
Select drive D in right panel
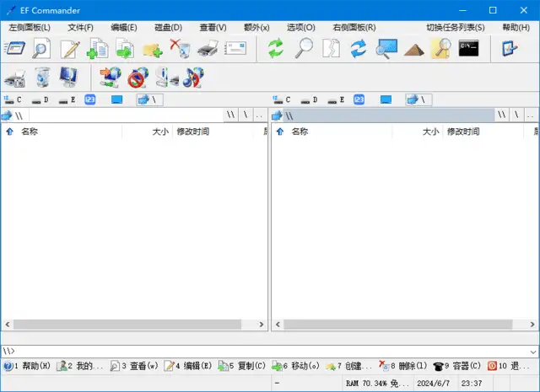coord(309,99)
